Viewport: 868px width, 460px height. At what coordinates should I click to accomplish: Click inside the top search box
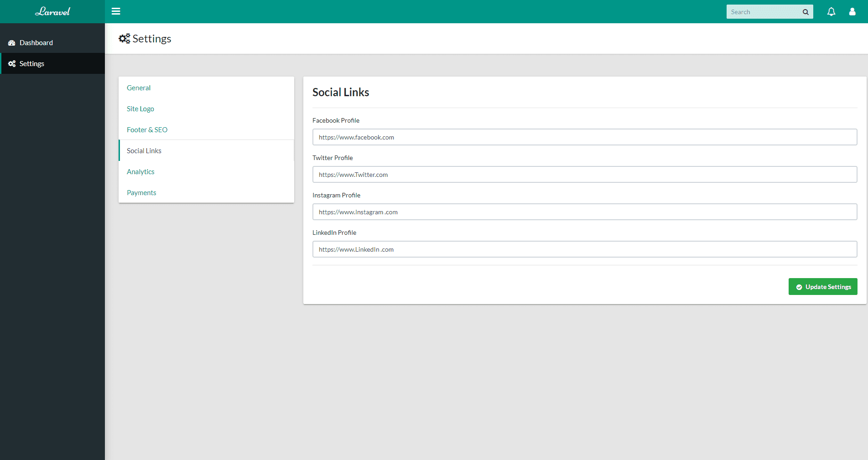(x=762, y=11)
